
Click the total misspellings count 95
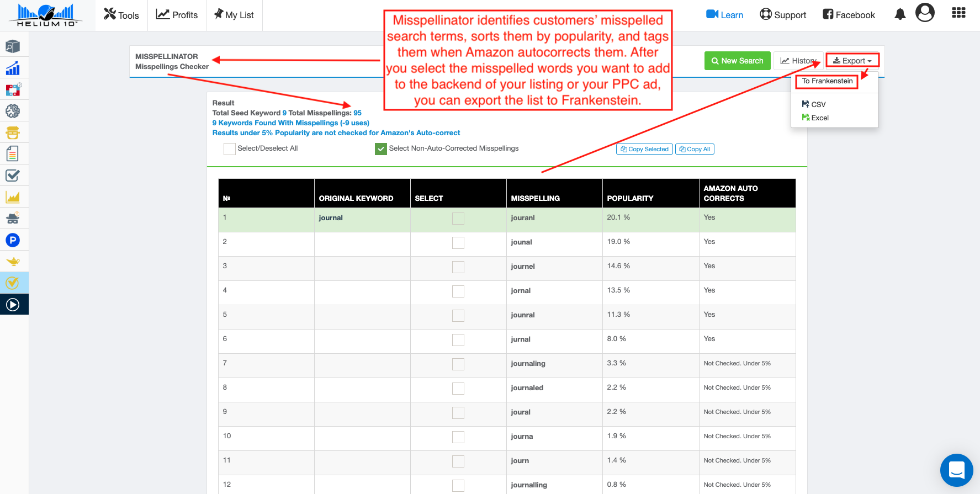[x=357, y=113]
